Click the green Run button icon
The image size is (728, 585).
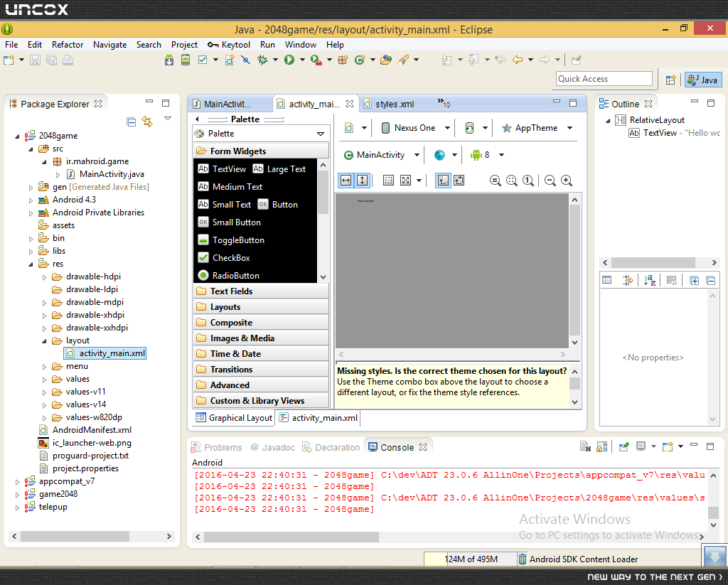pyautogui.click(x=289, y=60)
